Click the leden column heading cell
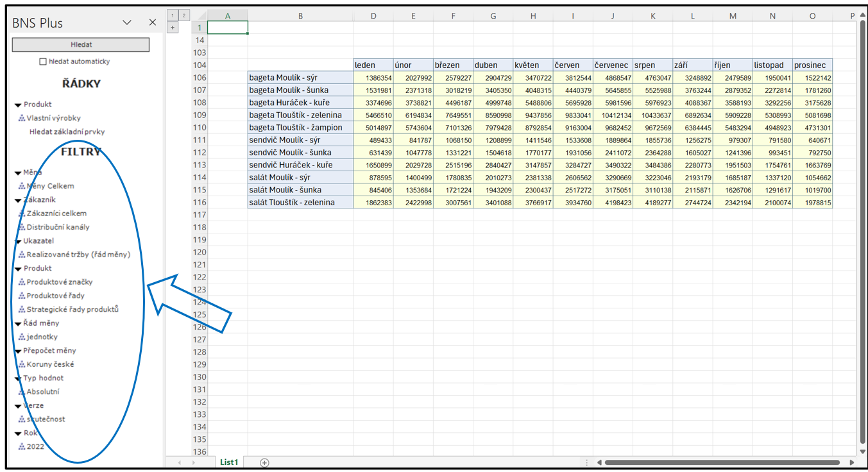 point(373,65)
